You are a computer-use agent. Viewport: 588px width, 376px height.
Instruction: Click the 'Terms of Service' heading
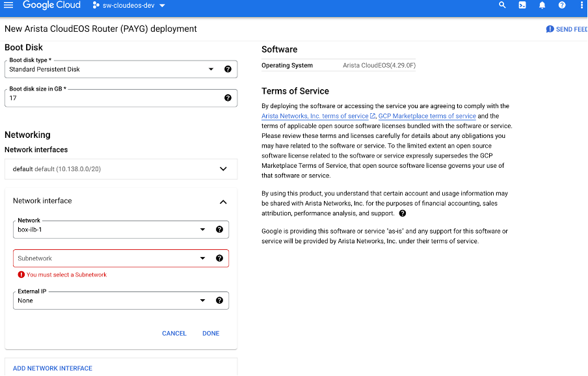pyautogui.click(x=295, y=91)
